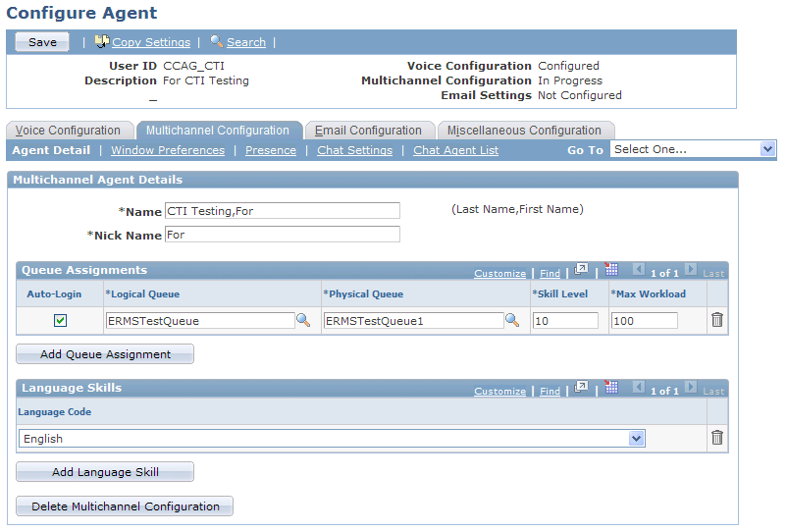View all Language Skills in new window icon
Screen dimensions: 787x532
(x=581, y=387)
